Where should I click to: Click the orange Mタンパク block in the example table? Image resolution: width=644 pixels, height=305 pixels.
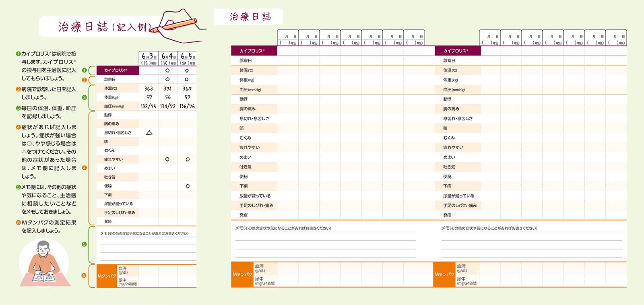pyautogui.click(x=107, y=276)
